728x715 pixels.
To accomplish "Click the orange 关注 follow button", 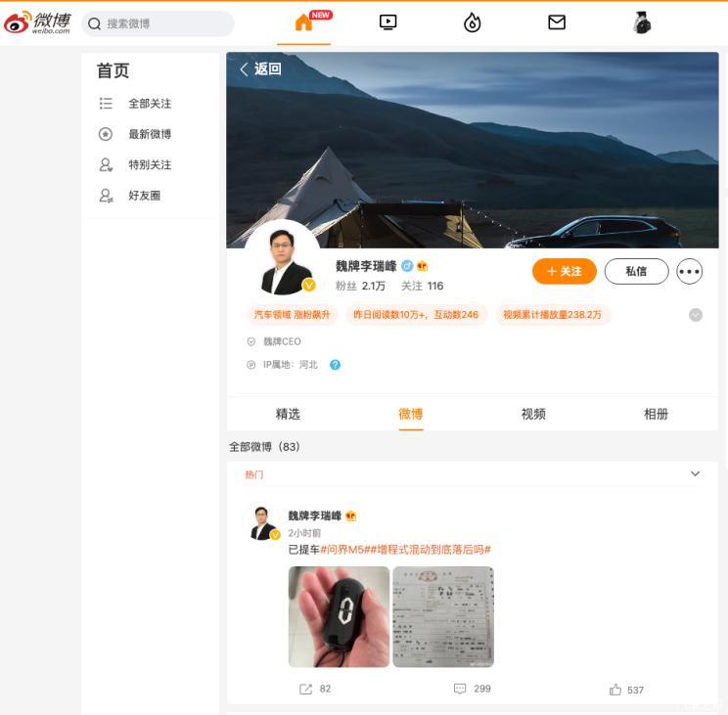I will click(565, 272).
